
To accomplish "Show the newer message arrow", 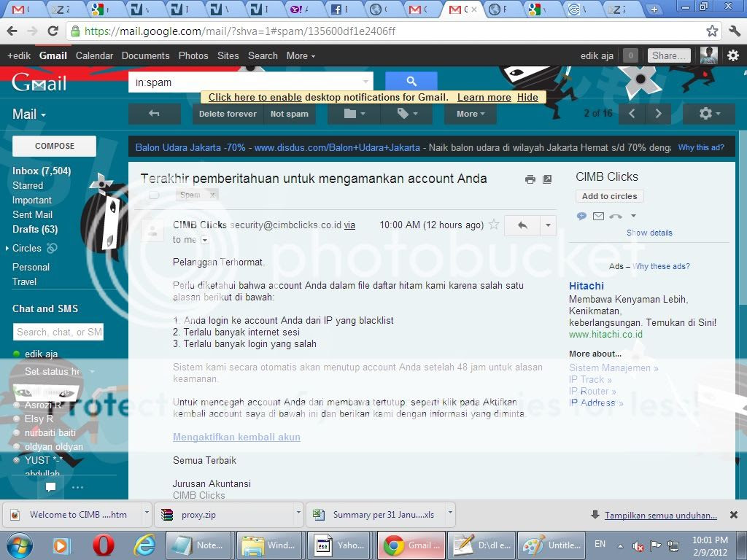I will (632, 114).
